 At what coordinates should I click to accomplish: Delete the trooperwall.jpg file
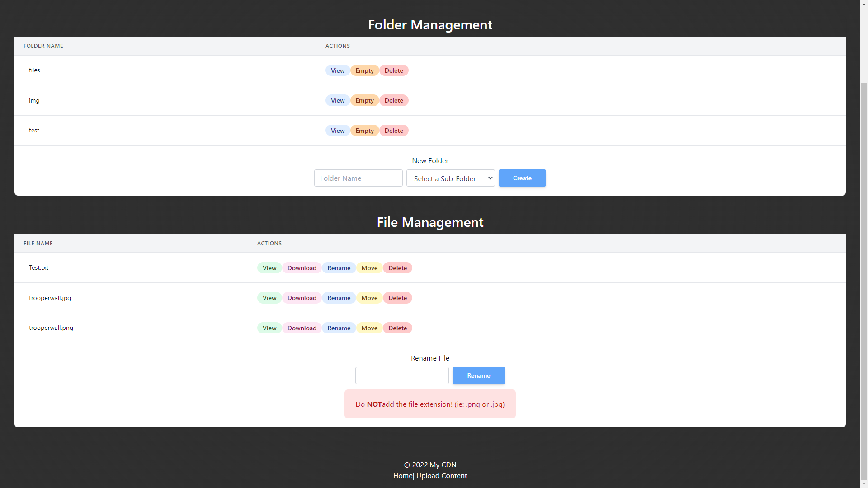pos(397,298)
